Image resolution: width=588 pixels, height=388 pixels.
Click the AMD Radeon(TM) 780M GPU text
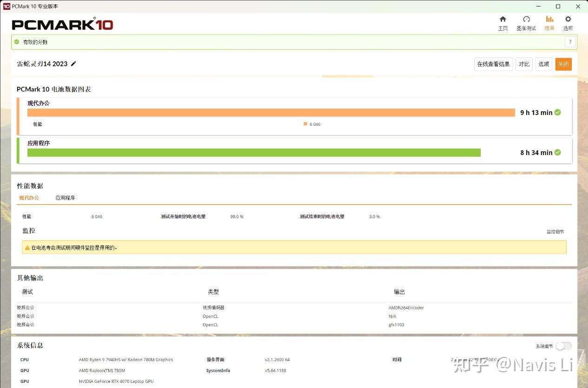(x=102, y=370)
